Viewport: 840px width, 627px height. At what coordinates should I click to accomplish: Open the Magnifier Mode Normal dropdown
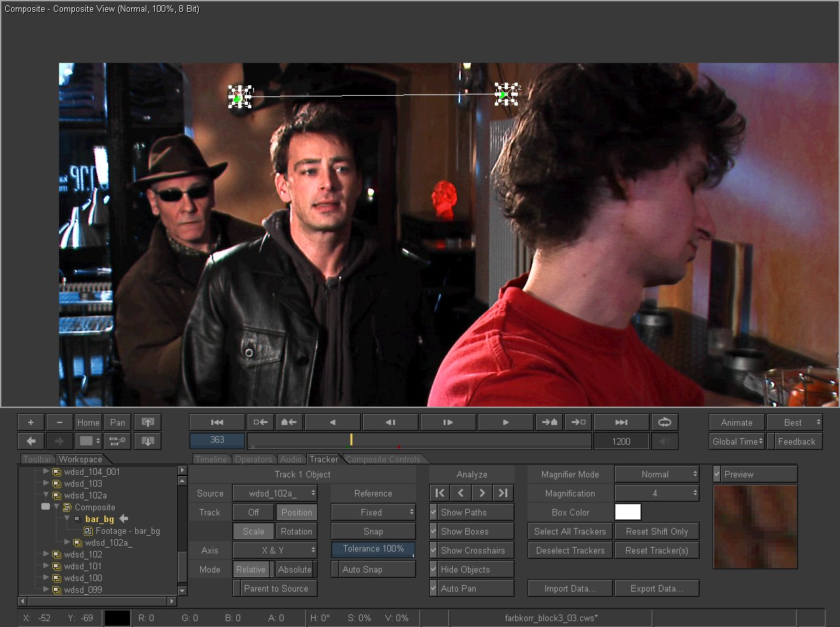click(656, 474)
